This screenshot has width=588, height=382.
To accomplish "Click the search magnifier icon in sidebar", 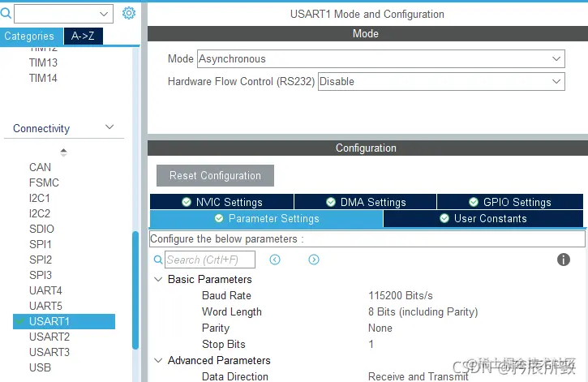I will click(6, 14).
